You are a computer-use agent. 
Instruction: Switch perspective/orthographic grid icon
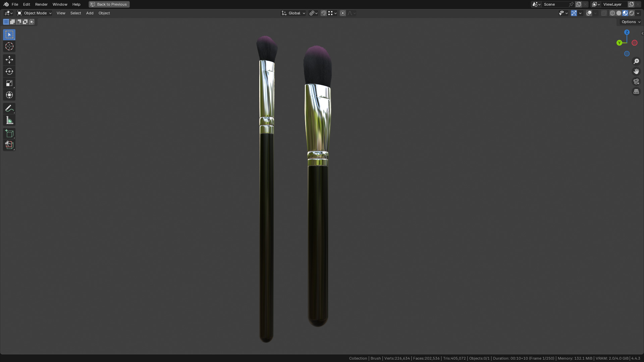[x=636, y=92]
